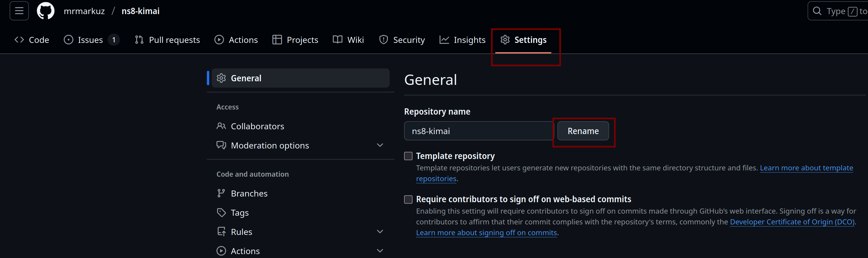Go to Pull requests tab
Screen dimensions: 868x258
167,40
